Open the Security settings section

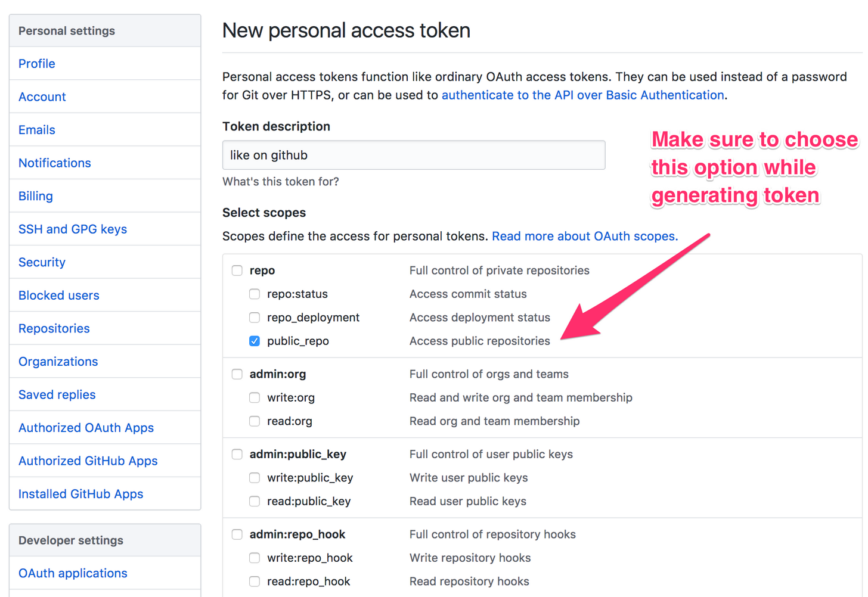(x=42, y=262)
